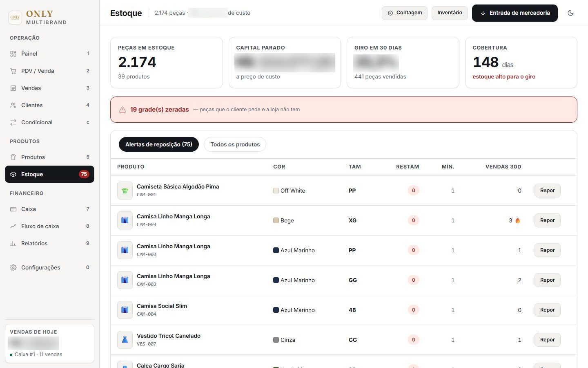Click Repor for Camisa Linho Azul Marinho GG
The width and height of the screenshot is (588, 368).
click(x=547, y=280)
